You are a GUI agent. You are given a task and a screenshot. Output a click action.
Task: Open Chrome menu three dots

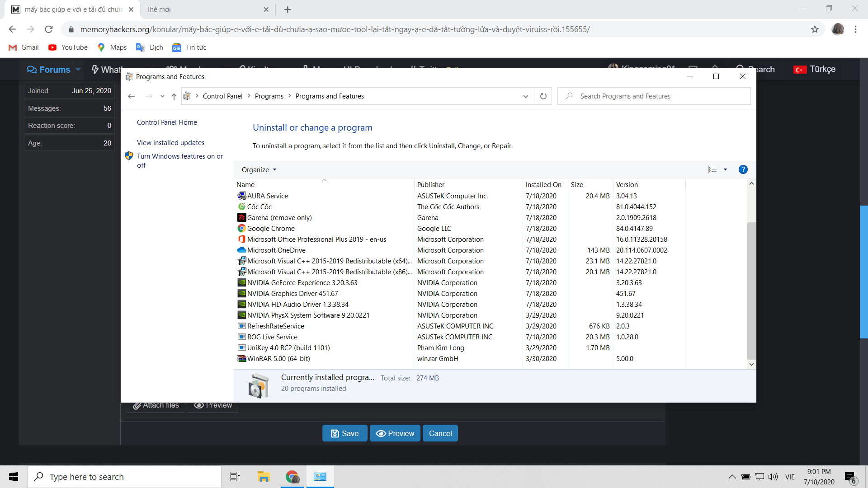(x=855, y=29)
